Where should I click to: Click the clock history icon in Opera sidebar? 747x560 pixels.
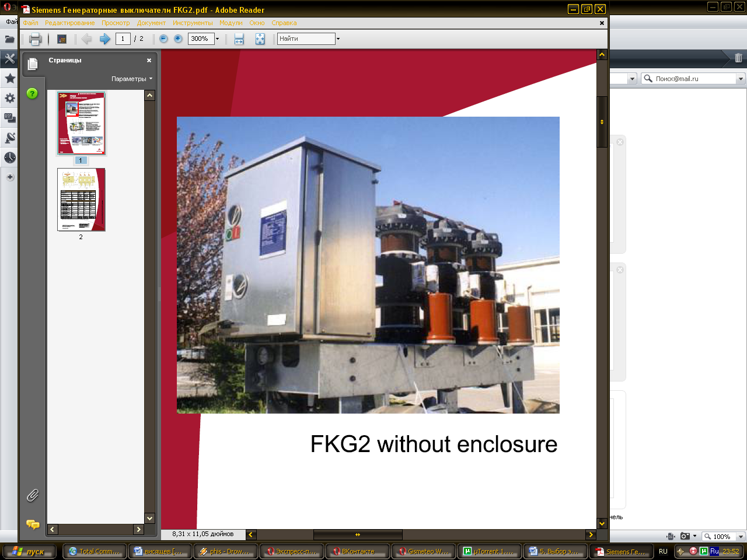[x=10, y=157]
